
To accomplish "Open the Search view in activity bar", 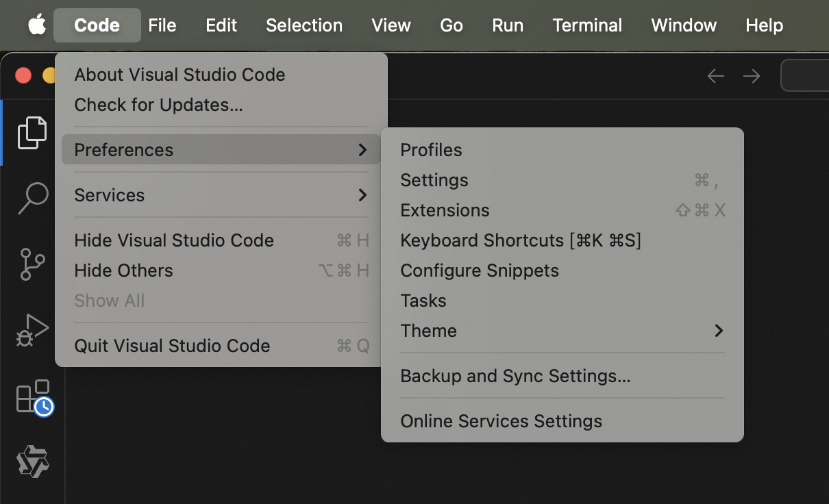I will click(x=32, y=198).
